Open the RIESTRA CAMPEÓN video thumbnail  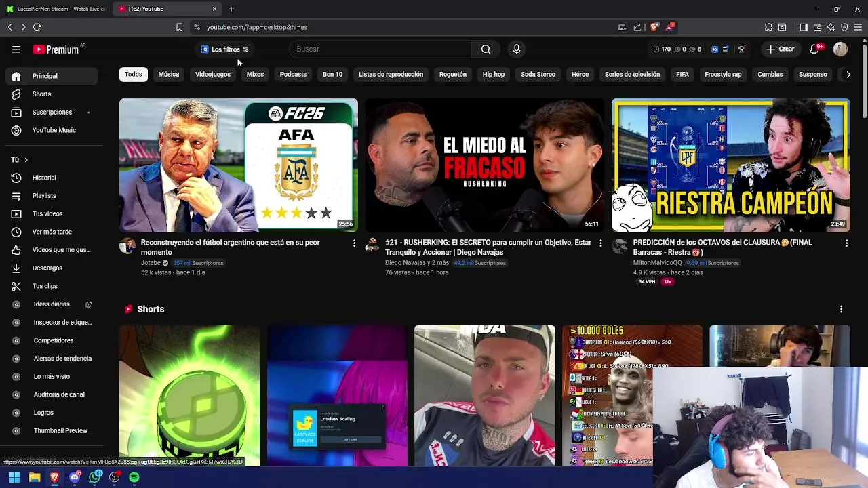[x=730, y=165]
